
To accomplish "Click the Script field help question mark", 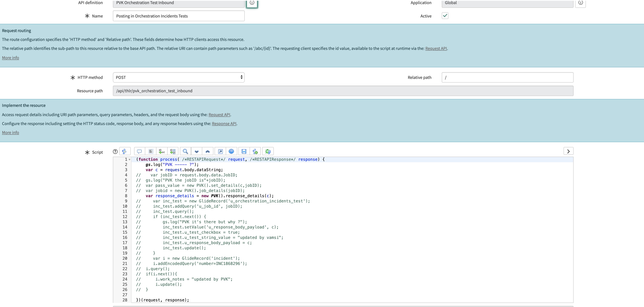I will click(x=115, y=151).
